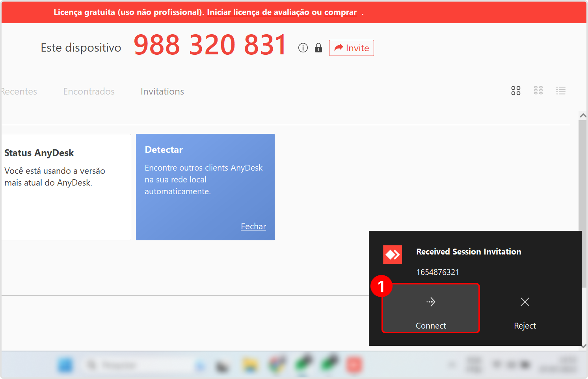Viewport: 588px width, 379px height.
Task: Open the 'Iniciar licença de avaliação' link
Action: pyautogui.click(x=258, y=12)
